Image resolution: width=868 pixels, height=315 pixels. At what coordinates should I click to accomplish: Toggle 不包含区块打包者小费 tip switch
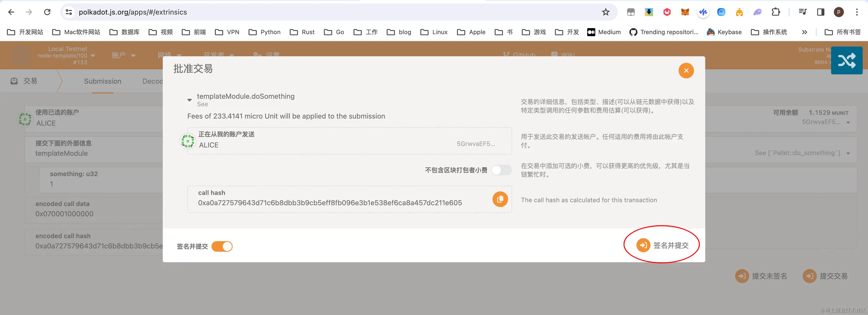coord(501,170)
